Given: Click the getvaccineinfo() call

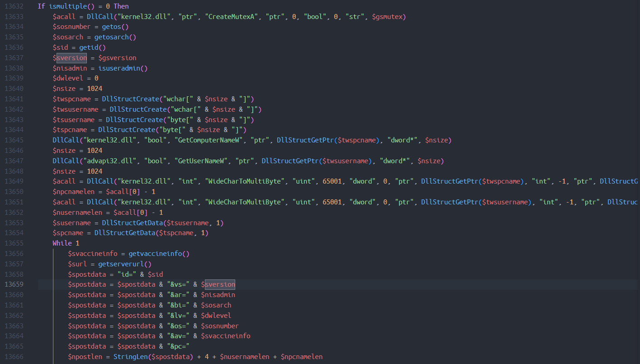Looking at the screenshot, I should tap(159, 254).
